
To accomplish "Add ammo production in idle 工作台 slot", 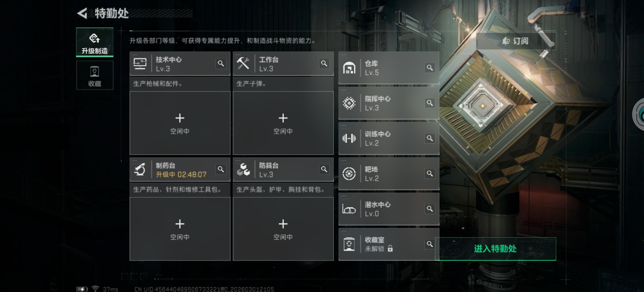I will 283,123.
